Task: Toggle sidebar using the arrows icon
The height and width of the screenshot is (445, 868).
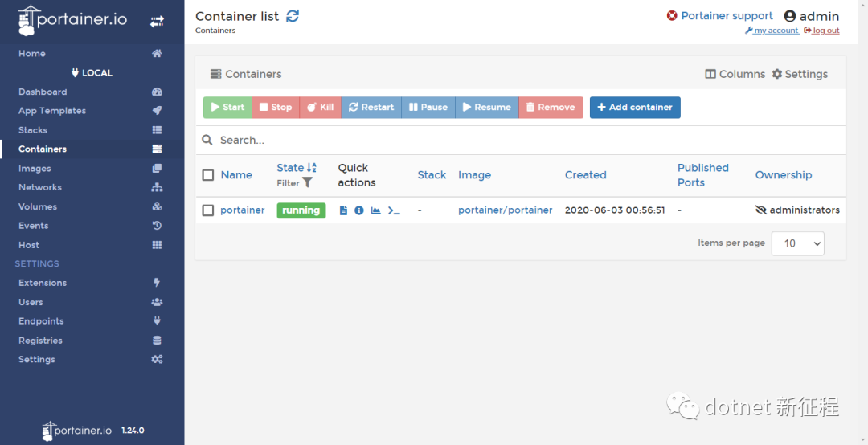Action: [157, 22]
